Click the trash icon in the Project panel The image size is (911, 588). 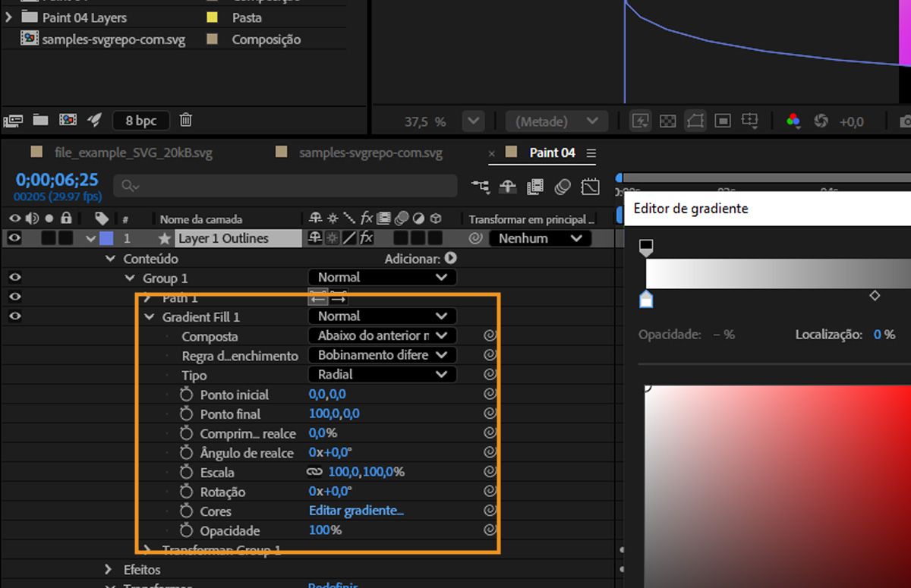(x=186, y=120)
